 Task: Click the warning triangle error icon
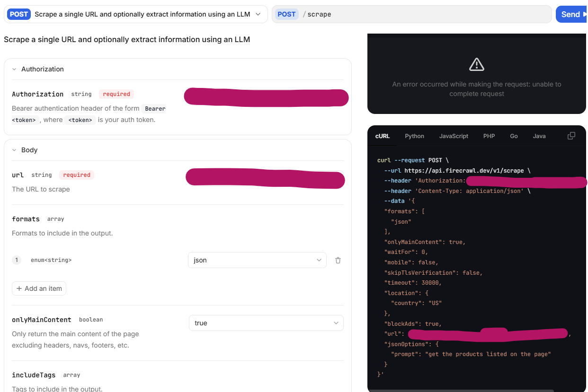click(x=476, y=64)
